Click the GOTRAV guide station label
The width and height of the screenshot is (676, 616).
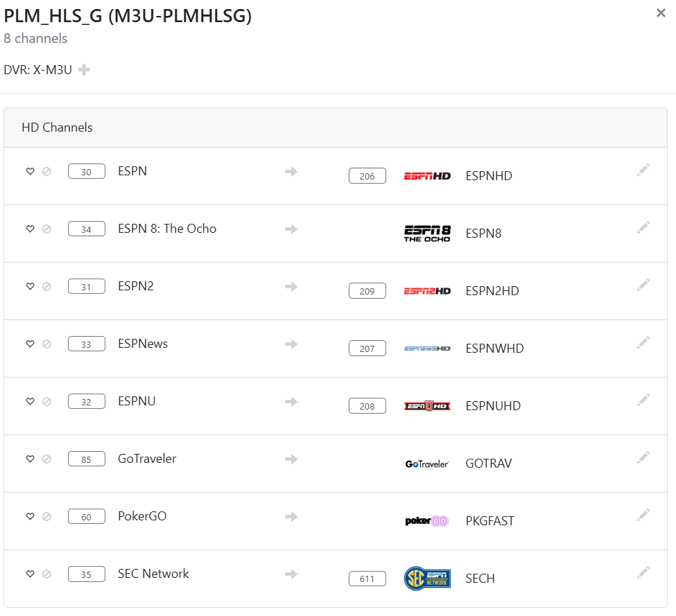488,464
